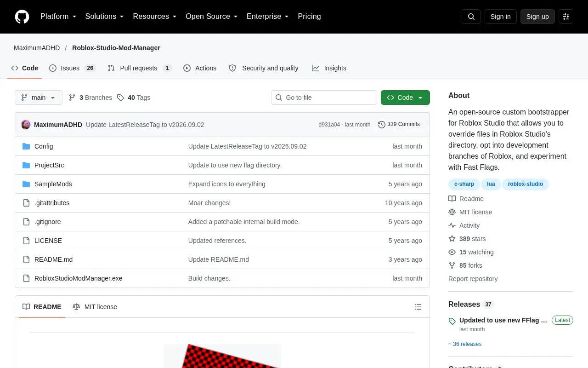Click the RobloxStudioModManager.exe file icon
The image size is (588, 368).
[26, 278]
